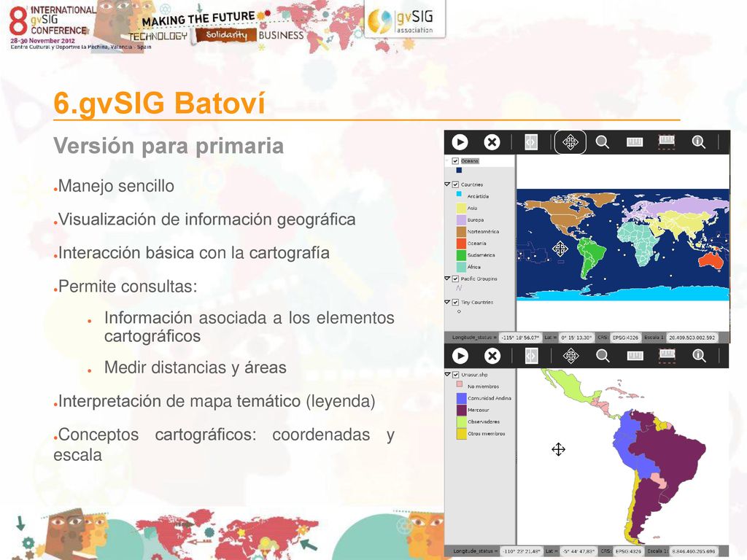Click the green Sudamérica color swatch
747x560 pixels.
[461, 255]
